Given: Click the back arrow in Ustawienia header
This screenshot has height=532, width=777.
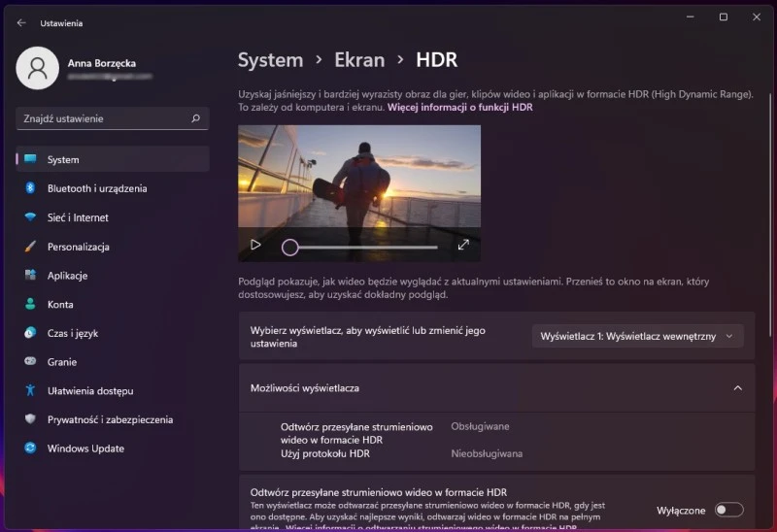Looking at the screenshot, I should coord(21,22).
